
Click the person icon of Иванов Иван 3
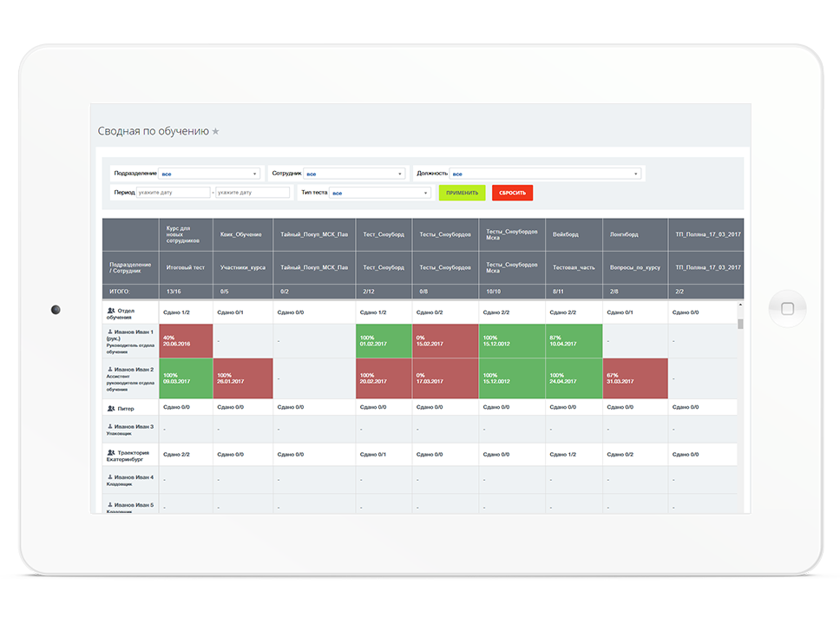[110, 426]
